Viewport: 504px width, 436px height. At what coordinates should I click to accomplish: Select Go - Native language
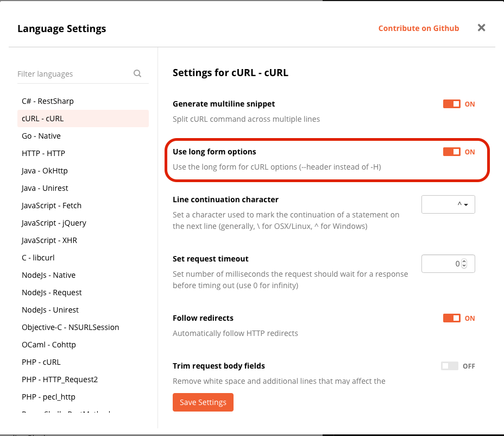click(41, 135)
